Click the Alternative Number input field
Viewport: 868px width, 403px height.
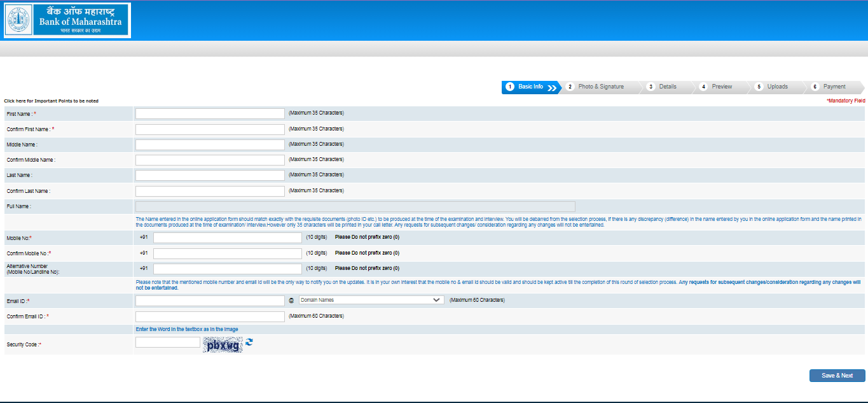coord(227,269)
